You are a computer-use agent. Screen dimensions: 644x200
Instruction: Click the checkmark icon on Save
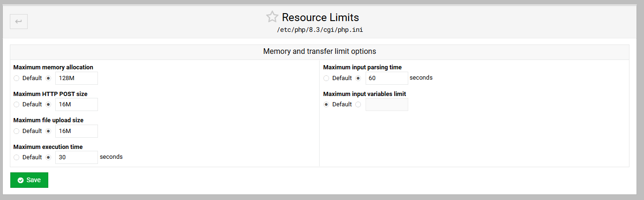(x=21, y=180)
